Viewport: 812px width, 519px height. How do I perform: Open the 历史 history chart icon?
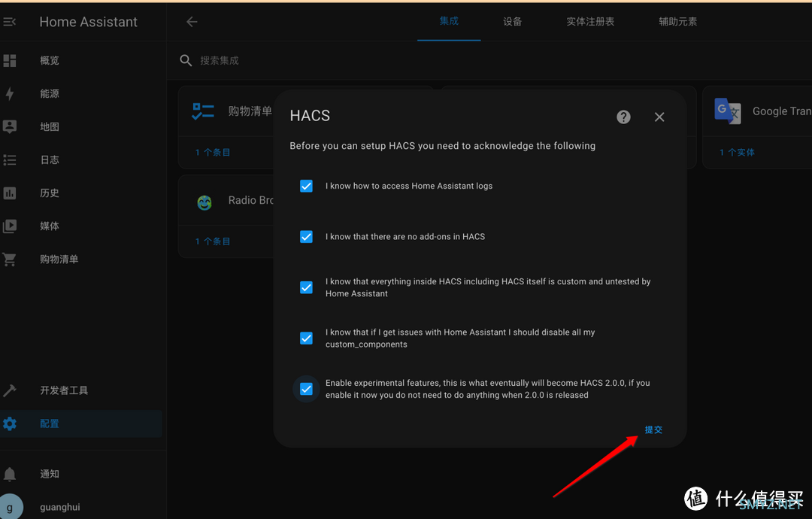[10, 193]
